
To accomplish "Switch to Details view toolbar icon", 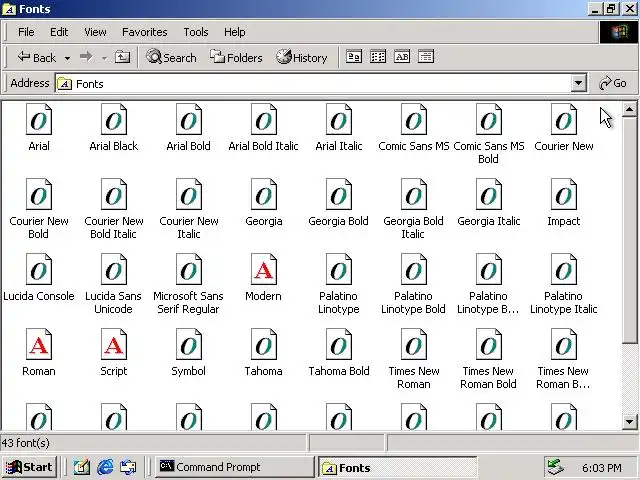I will pos(426,57).
